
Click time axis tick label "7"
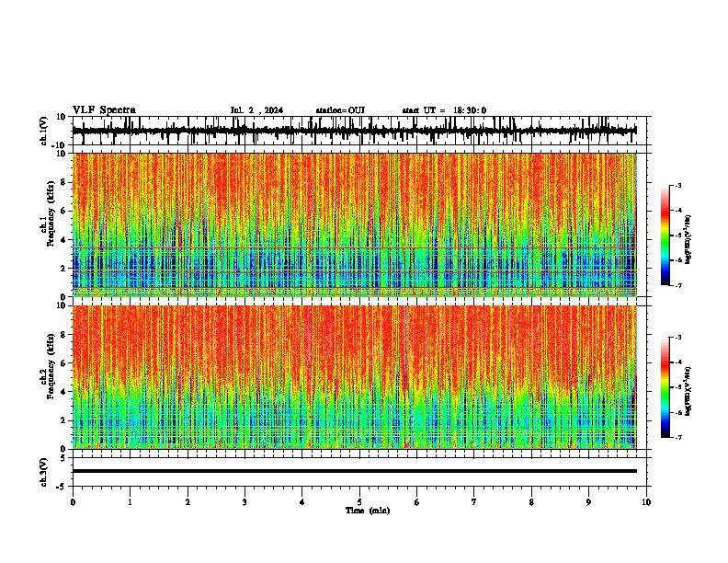point(474,502)
